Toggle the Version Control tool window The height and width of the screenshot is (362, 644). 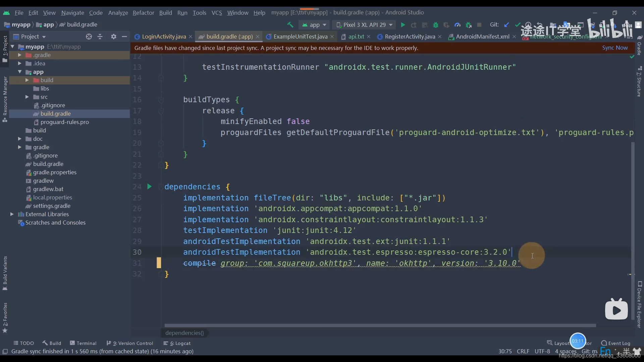click(x=130, y=343)
